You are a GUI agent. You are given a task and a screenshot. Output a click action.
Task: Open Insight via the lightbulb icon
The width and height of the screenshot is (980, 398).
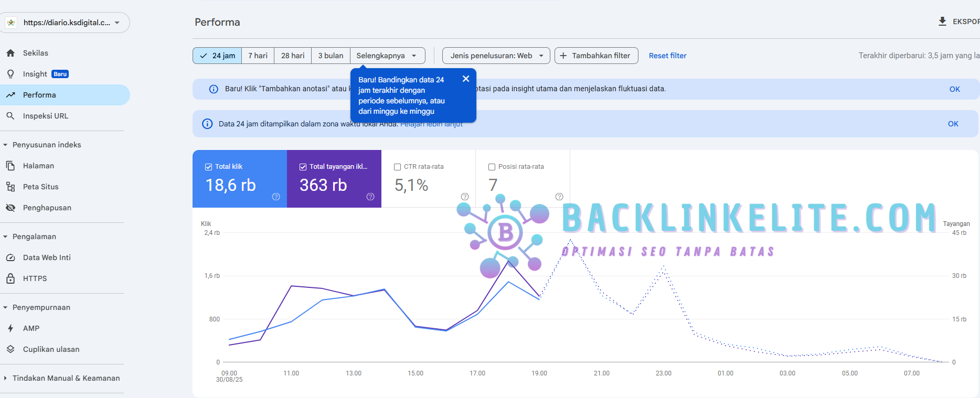(10, 74)
